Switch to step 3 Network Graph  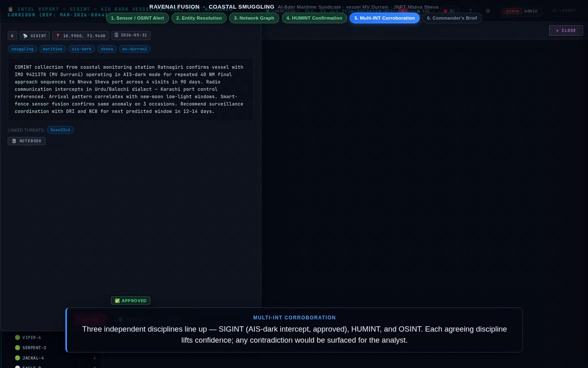(254, 18)
